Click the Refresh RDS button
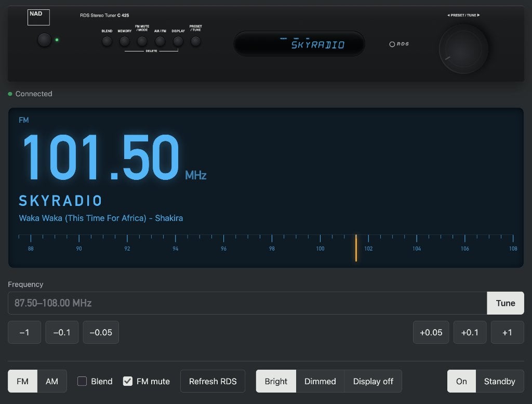Image resolution: width=532 pixels, height=404 pixels. 212,381
